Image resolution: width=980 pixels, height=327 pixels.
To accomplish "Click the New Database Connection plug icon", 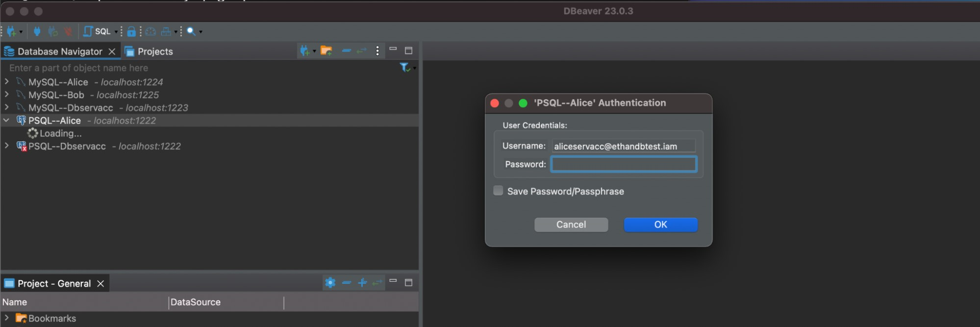I will point(11,31).
